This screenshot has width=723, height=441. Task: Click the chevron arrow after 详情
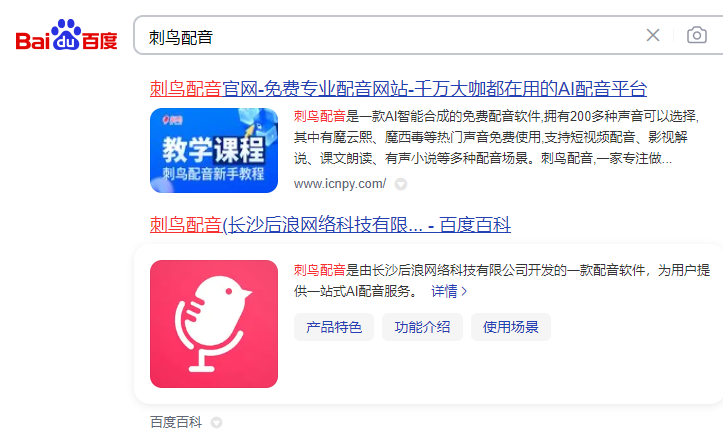tap(464, 291)
